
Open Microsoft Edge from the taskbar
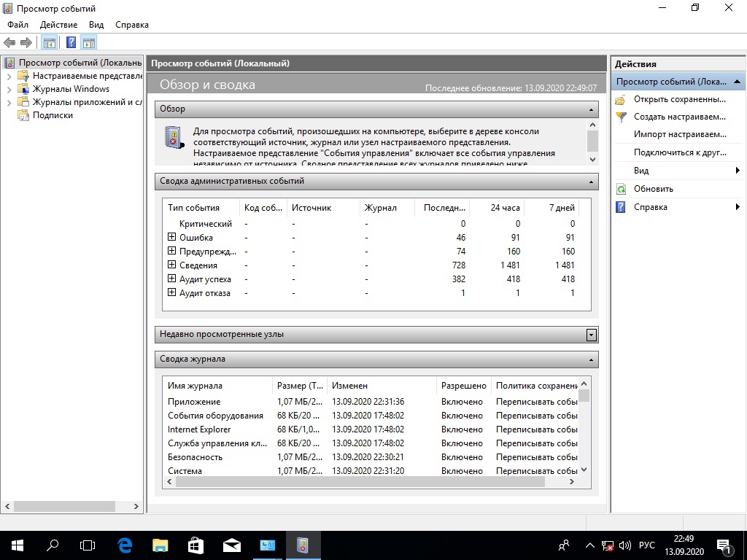point(125,545)
